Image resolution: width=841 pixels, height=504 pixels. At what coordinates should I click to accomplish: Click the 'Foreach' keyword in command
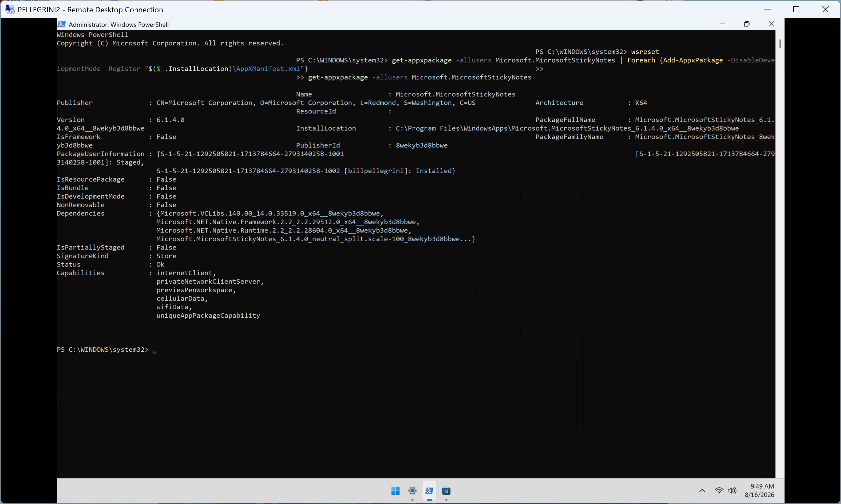tap(641, 60)
